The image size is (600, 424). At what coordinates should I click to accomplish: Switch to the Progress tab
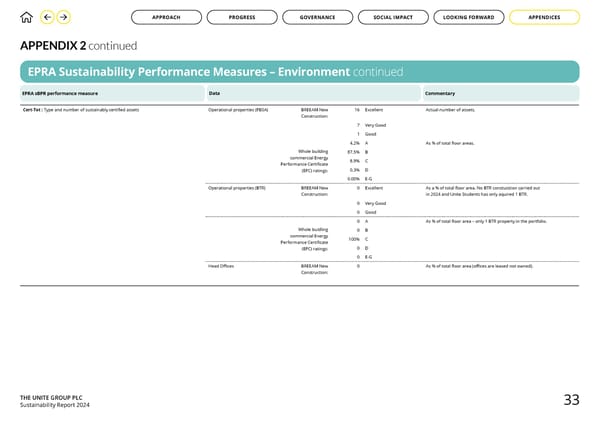pyautogui.click(x=241, y=17)
